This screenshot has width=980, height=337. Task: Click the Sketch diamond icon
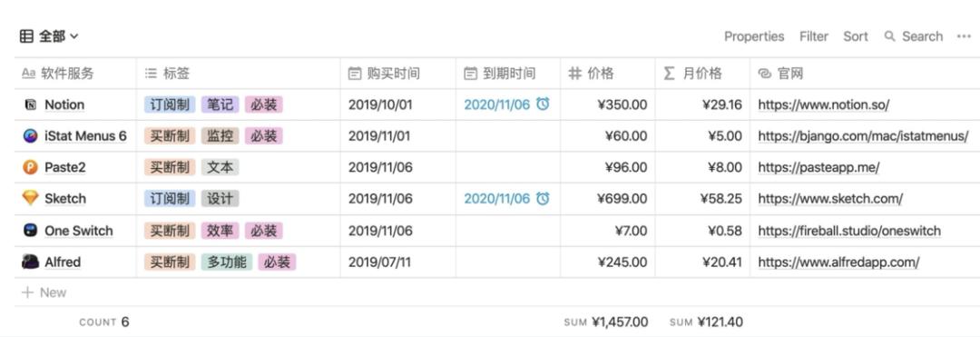[x=30, y=198]
